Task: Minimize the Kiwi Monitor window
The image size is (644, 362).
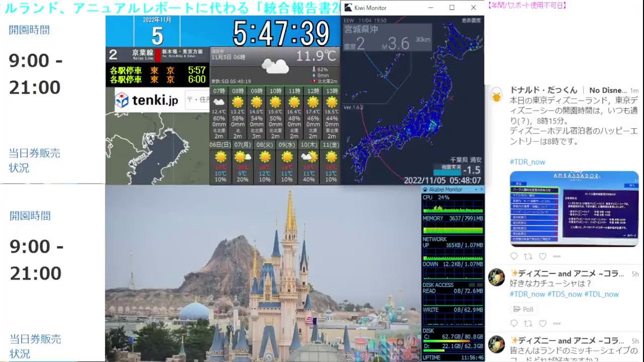Action: (431, 8)
